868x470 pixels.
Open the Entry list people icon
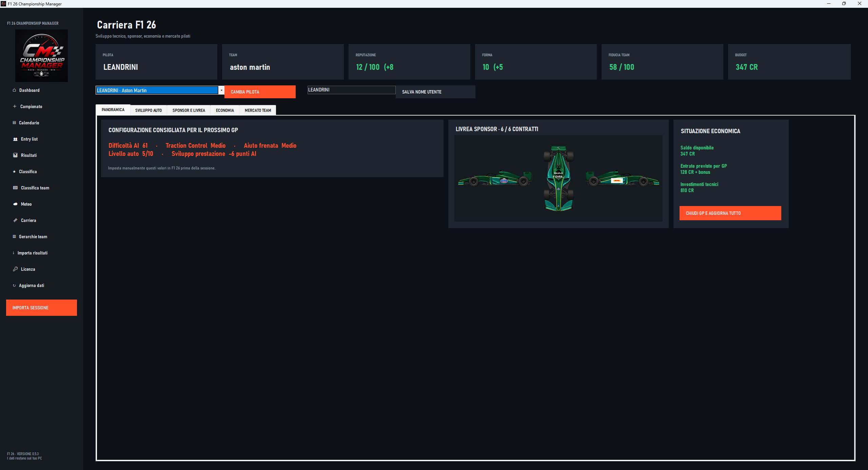(15, 139)
